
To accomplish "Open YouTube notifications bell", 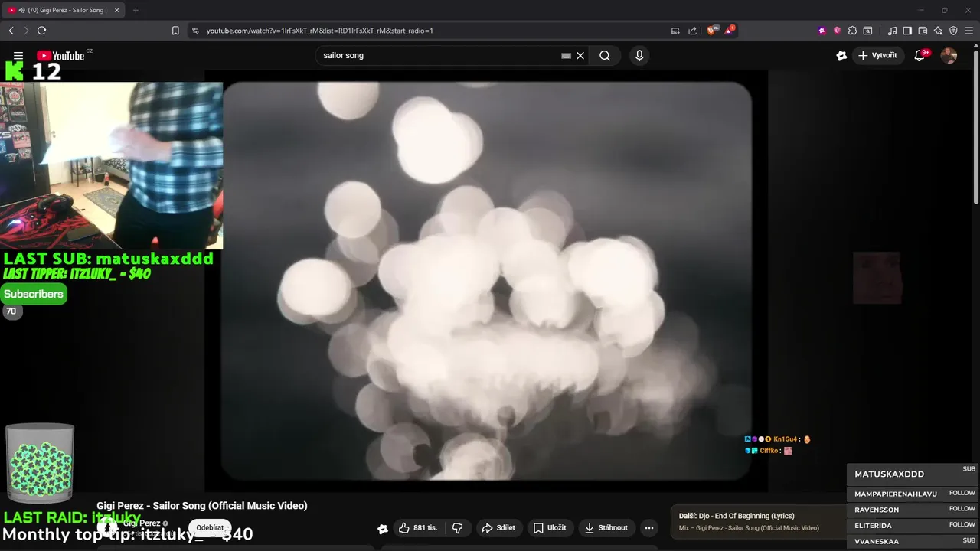I will click(x=920, y=56).
